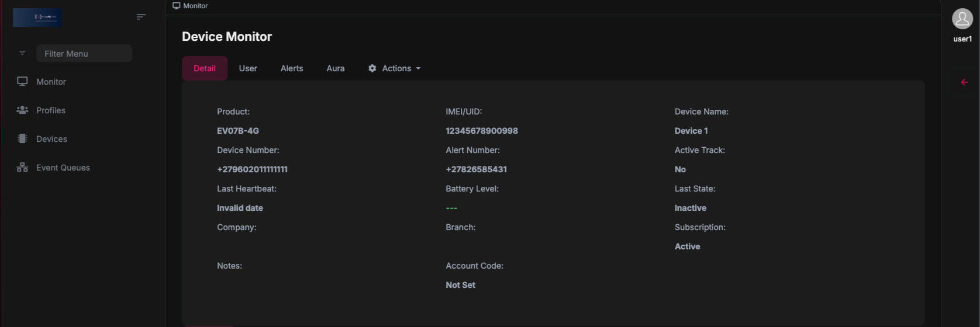
Task: Open the user avatar profile icon
Action: [x=962, y=19]
